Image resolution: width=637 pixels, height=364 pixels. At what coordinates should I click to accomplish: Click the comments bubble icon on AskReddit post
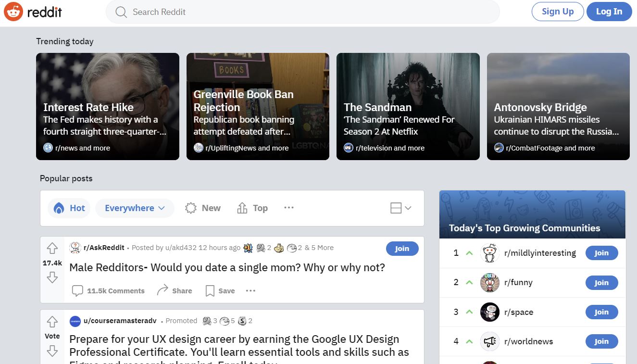pyautogui.click(x=77, y=290)
